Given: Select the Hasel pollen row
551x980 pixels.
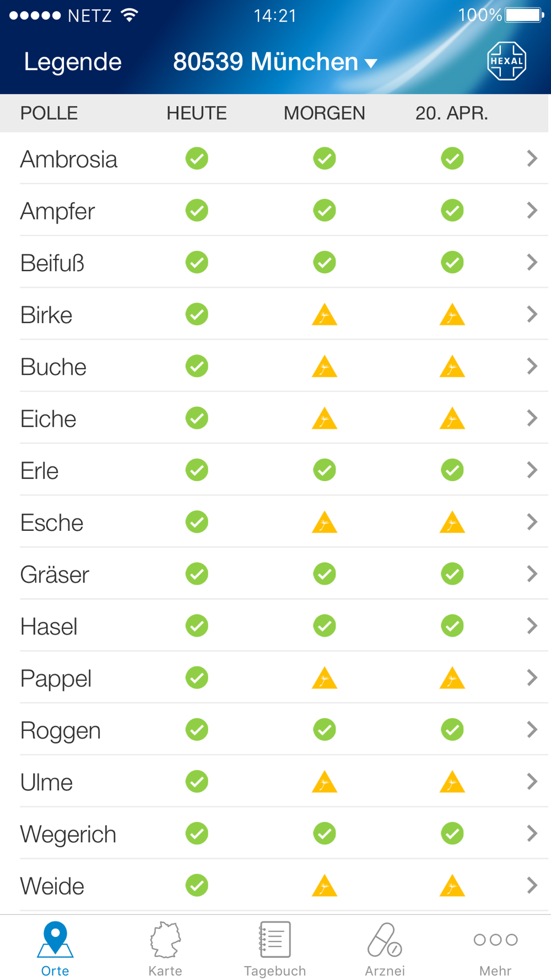Looking at the screenshot, I should (275, 626).
